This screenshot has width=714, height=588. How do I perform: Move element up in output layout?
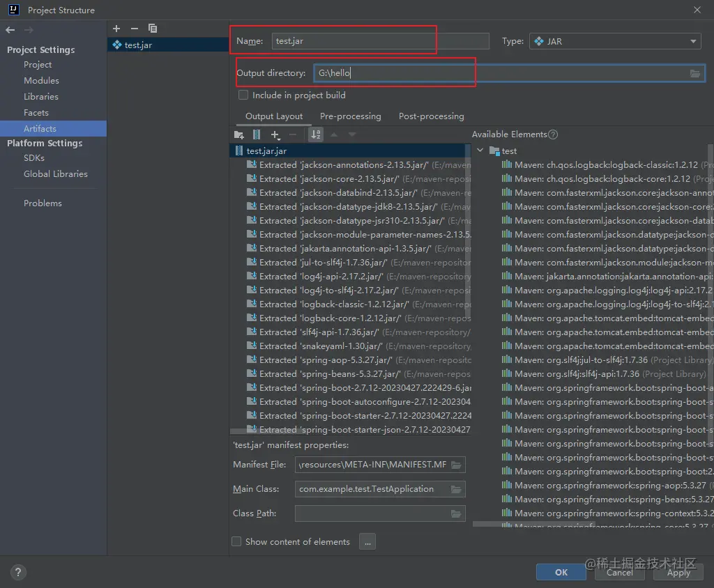pos(334,134)
